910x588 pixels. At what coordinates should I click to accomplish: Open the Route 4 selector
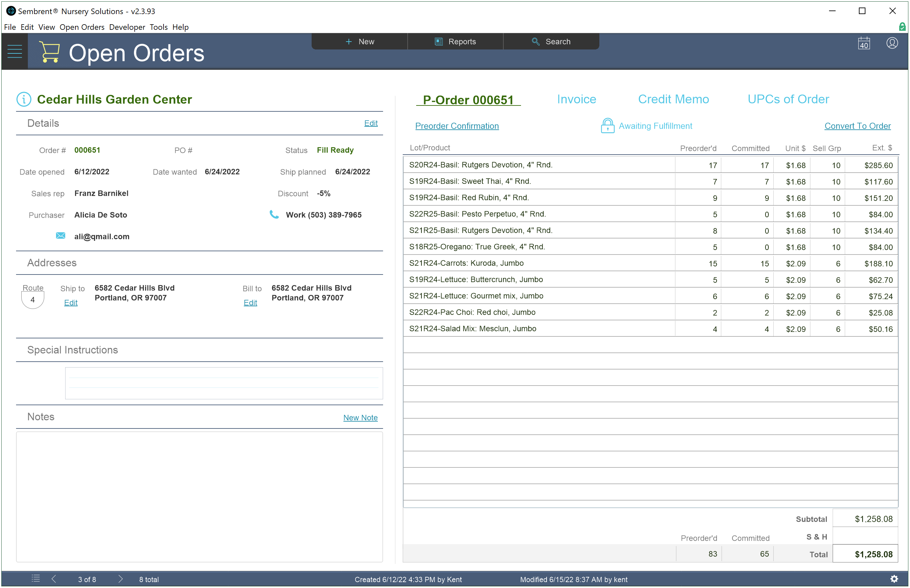pos(33,299)
